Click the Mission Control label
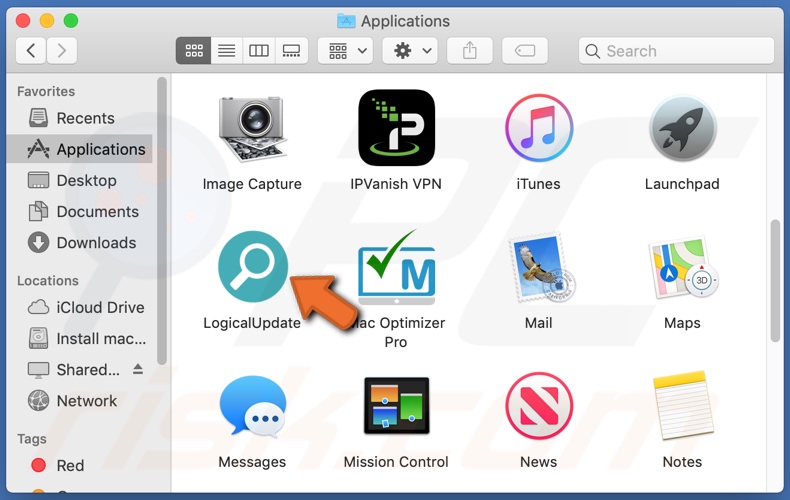This screenshot has height=500, width=790. (x=396, y=462)
